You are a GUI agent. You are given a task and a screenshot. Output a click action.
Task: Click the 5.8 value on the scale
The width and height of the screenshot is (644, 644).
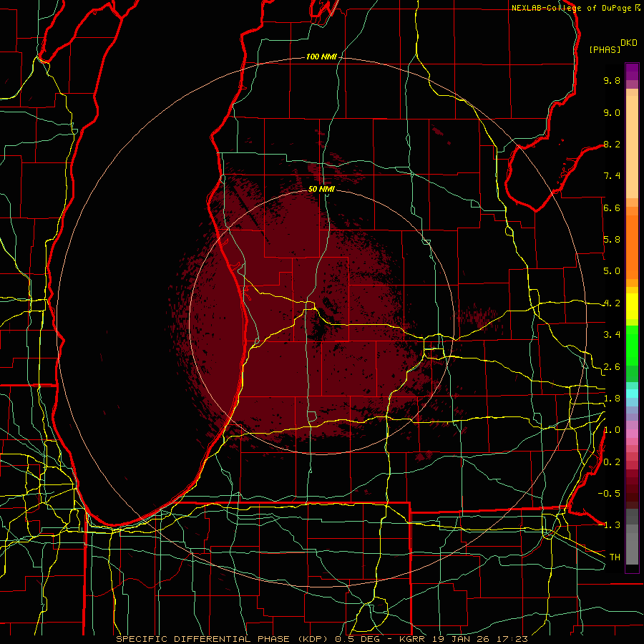point(612,240)
